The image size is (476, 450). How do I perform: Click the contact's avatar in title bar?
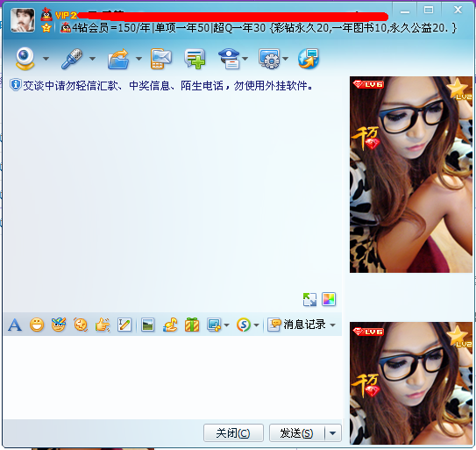click(23, 20)
